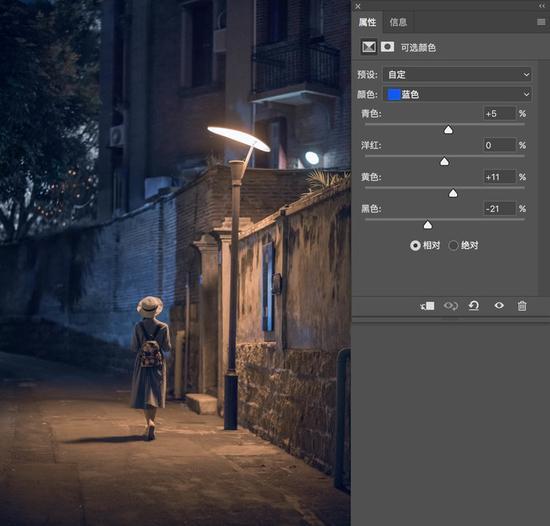Delete adjustment layer with trash icon
The width and height of the screenshot is (550, 526).
pos(522,306)
